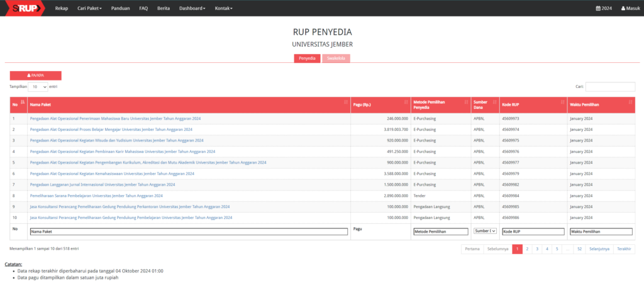Sort table by No column icon
Screen dimensions: 644x285
[x=23, y=101]
